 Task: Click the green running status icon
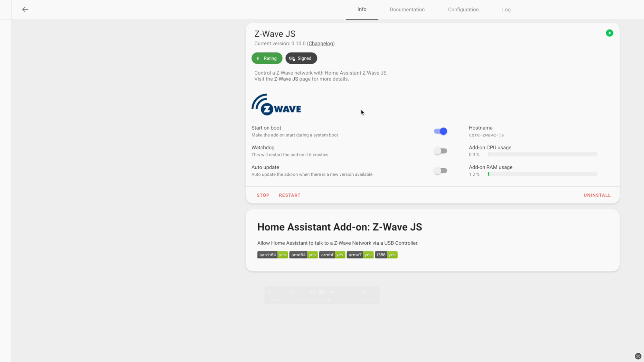point(609,33)
